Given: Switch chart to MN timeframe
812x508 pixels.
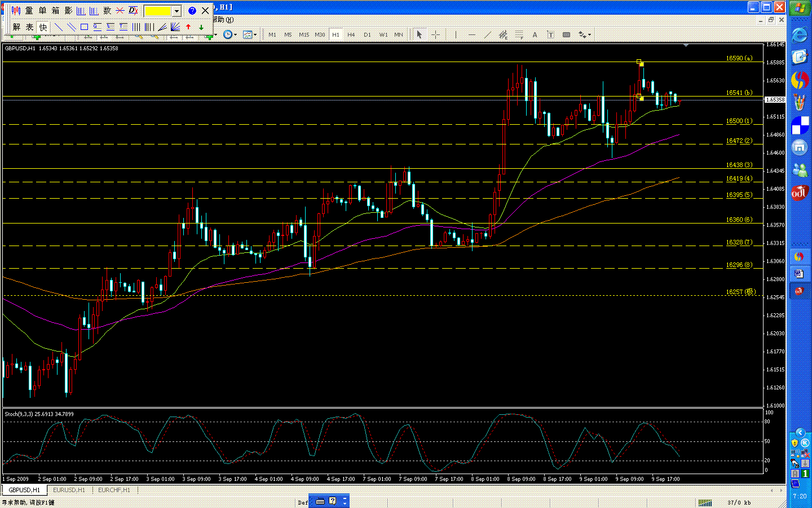Looking at the screenshot, I should click(399, 34).
